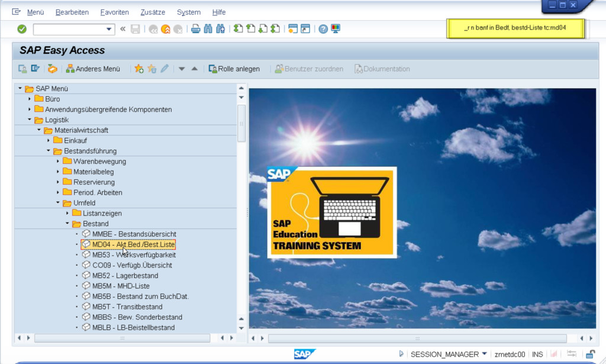Expand the Büro folder
The width and height of the screenshot is (606, 364).
pyautogui.click(x=30, y=99)
